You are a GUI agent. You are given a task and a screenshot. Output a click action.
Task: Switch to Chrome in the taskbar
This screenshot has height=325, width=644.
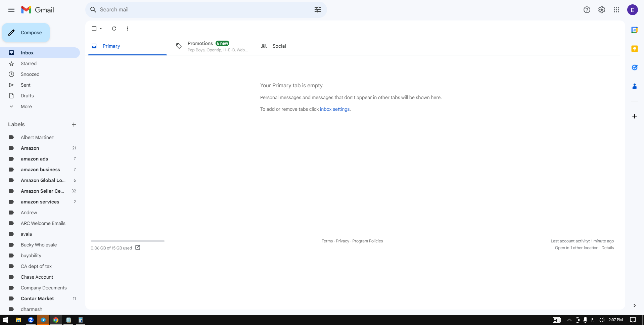(56, 320)
